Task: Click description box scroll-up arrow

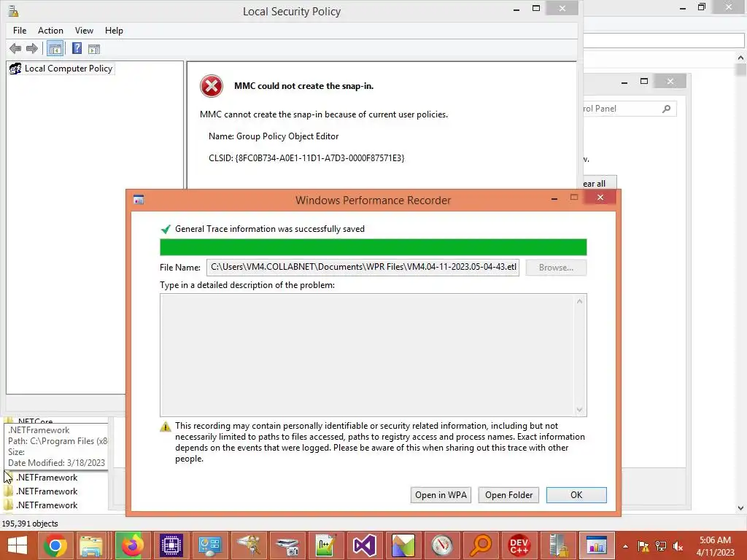Action: coord(580,301)
